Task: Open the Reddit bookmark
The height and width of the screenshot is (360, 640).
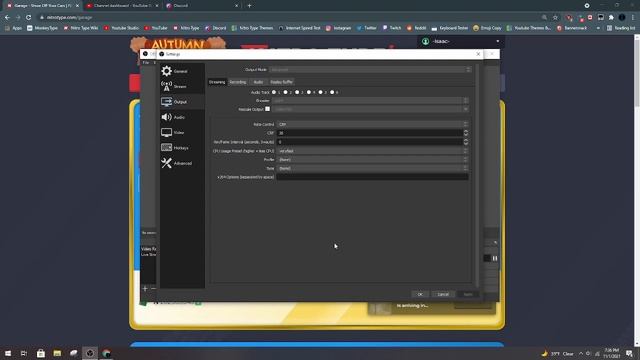Action: coord(416,28)
